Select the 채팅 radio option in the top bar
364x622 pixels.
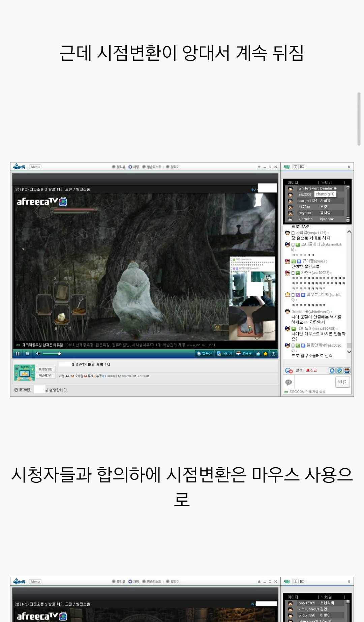point(133,167)
